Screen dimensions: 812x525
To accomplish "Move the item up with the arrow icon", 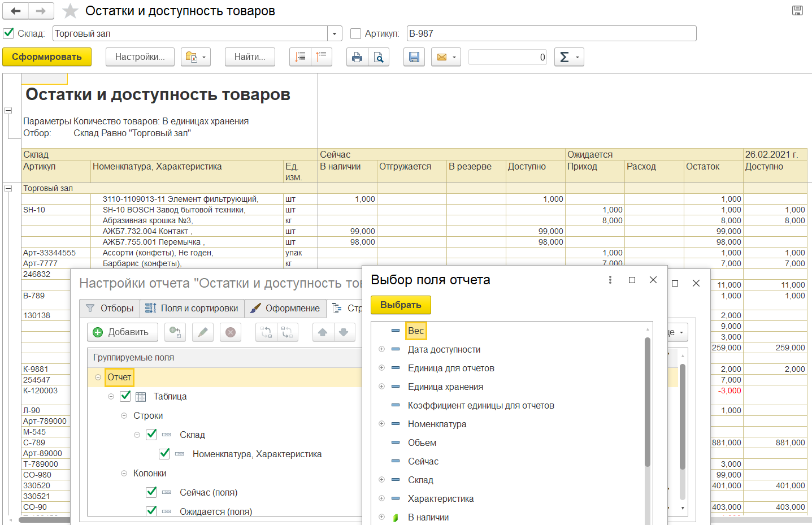I will (323, 332).
